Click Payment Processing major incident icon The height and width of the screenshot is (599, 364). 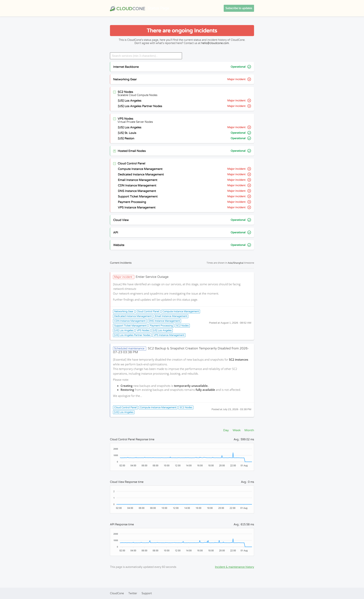[249, 202]
